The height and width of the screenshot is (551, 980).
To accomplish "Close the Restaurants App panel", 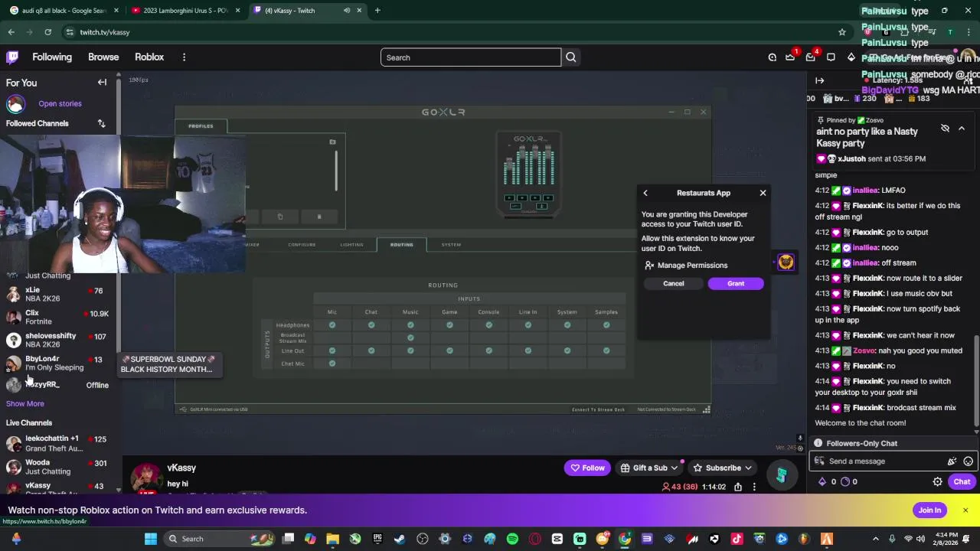I will pos(763,193).
